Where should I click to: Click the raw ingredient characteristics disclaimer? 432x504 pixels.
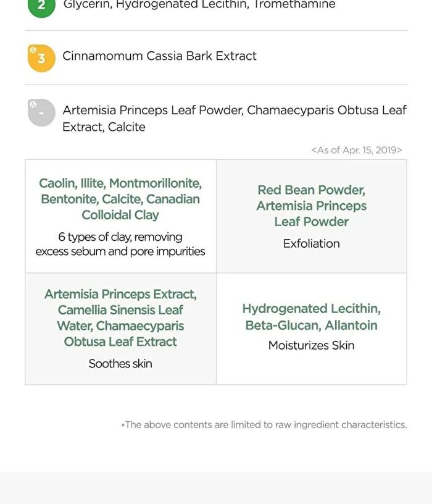click(x=264, y=424)
